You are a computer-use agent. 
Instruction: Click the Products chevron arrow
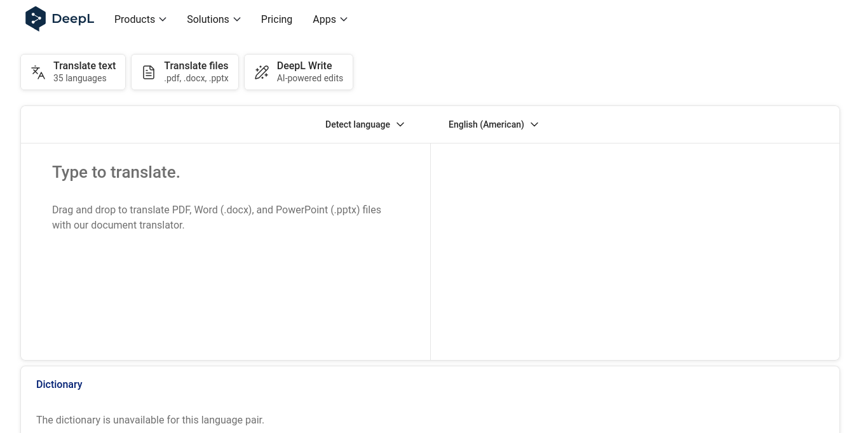[x=163, y=19]
